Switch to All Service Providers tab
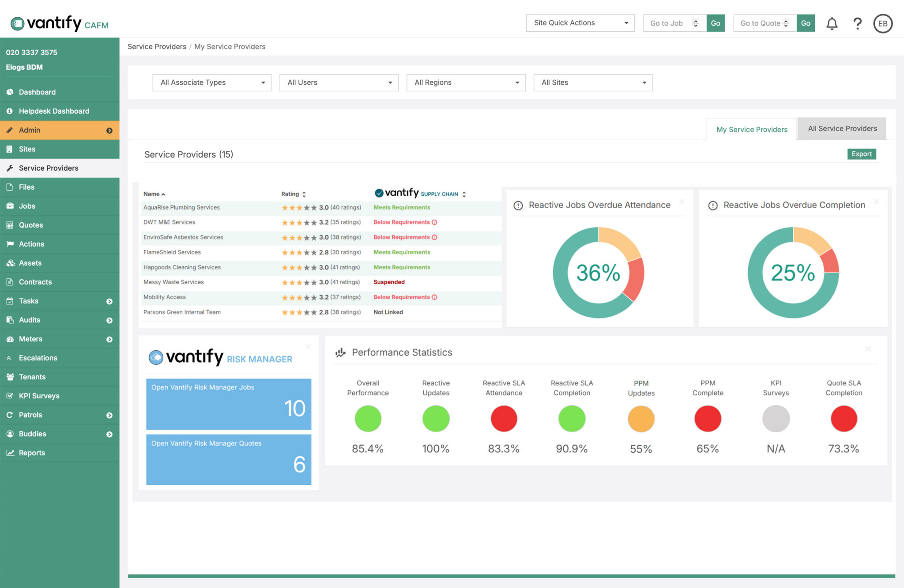Image resolution: width=904 pixels, height=588 pixels. 842,129
